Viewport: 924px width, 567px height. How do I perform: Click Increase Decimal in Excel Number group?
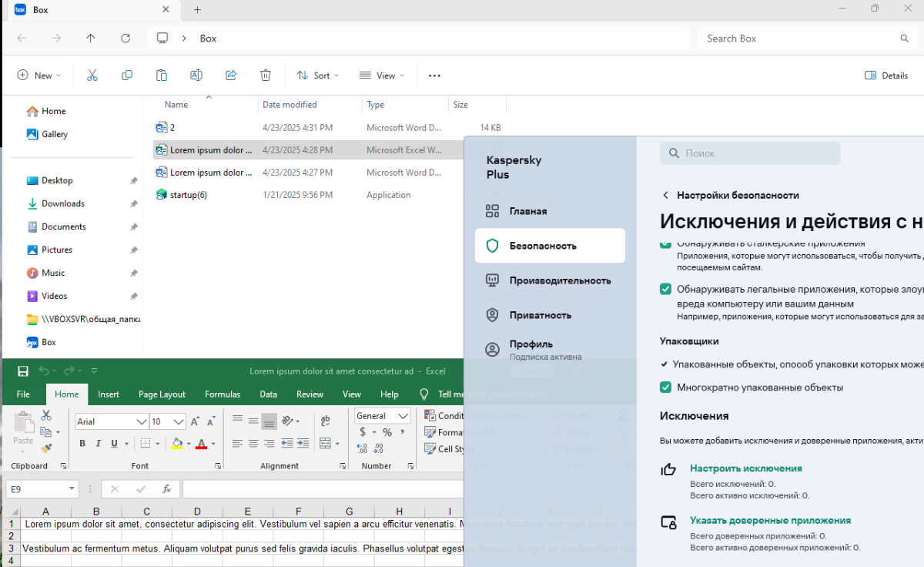[x=363, y=449]
